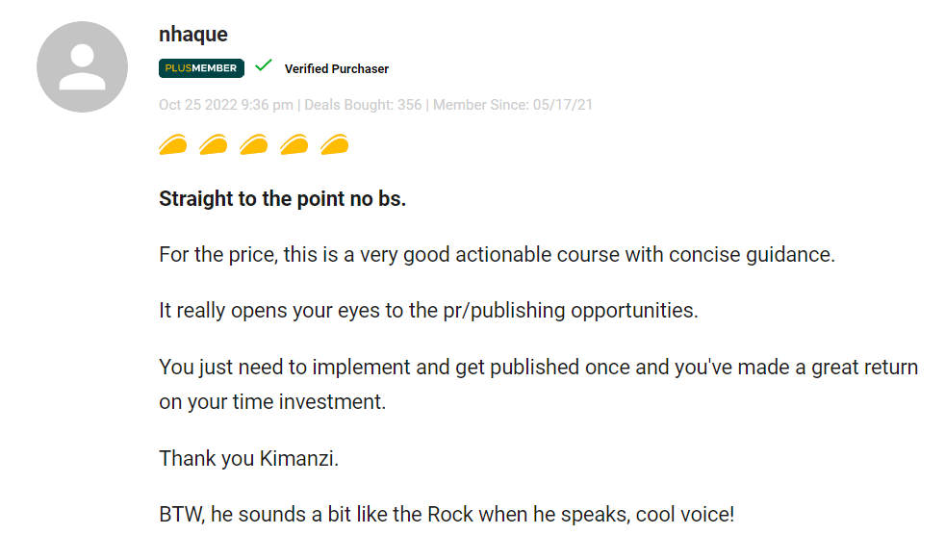
Task: Click the pr/publishing opportunities sentence
Action: coord(428,311)
